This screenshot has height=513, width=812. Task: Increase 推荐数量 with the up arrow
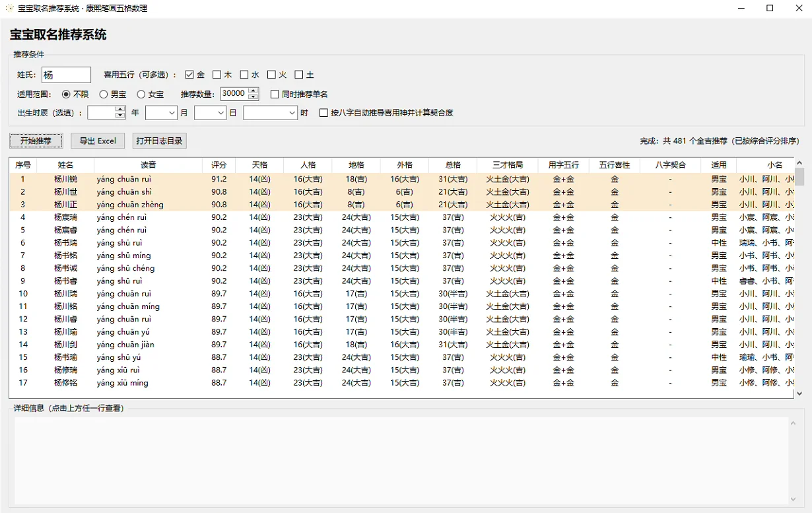[254, 90]
